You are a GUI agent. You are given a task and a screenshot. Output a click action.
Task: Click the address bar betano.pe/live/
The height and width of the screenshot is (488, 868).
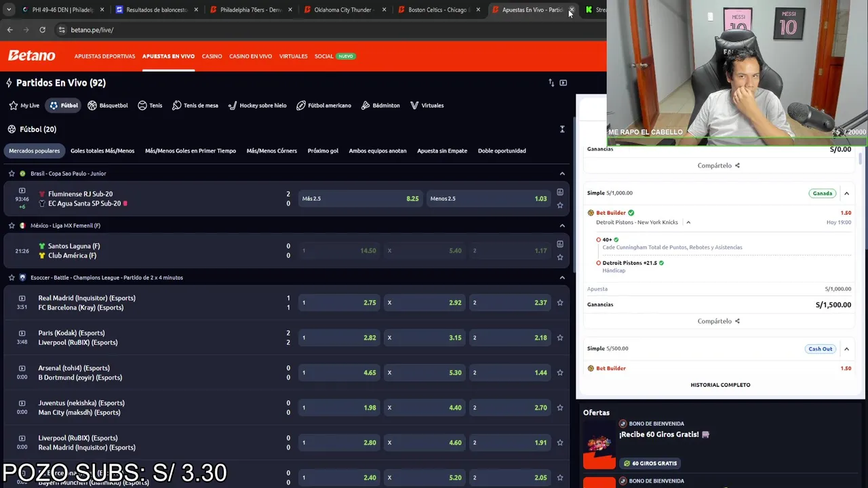92,30
